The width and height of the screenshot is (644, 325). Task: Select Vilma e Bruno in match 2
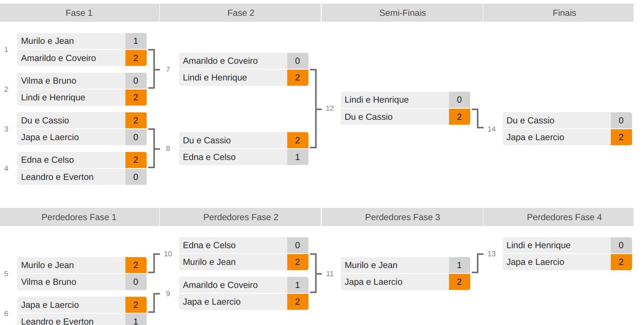click(x=49, y=81)
